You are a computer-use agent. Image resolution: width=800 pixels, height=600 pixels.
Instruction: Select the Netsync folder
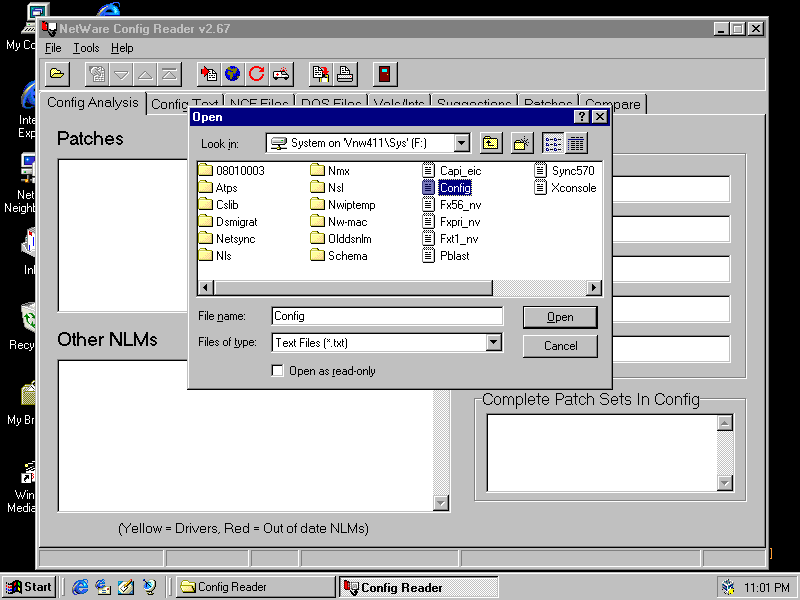227,239
